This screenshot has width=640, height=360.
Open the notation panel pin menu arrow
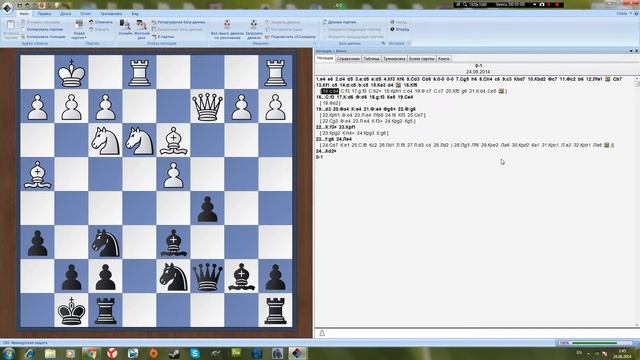tap(631, 51)
